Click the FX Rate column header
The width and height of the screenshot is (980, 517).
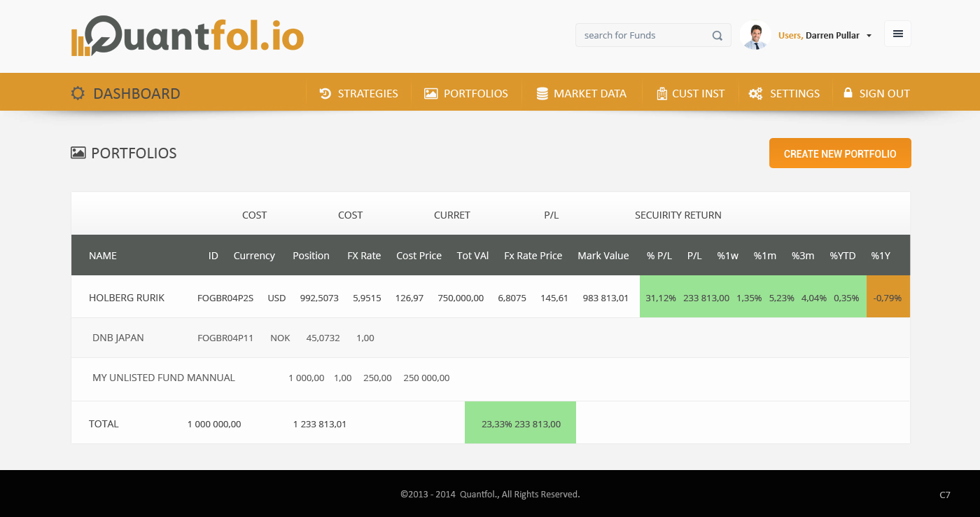(364, 256)
